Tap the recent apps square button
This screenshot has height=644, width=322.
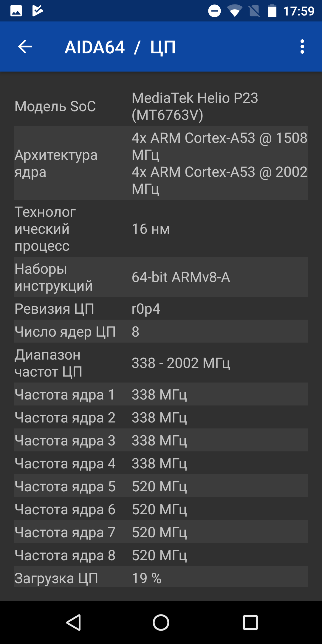pyautogui.click(x=250, y=623)
